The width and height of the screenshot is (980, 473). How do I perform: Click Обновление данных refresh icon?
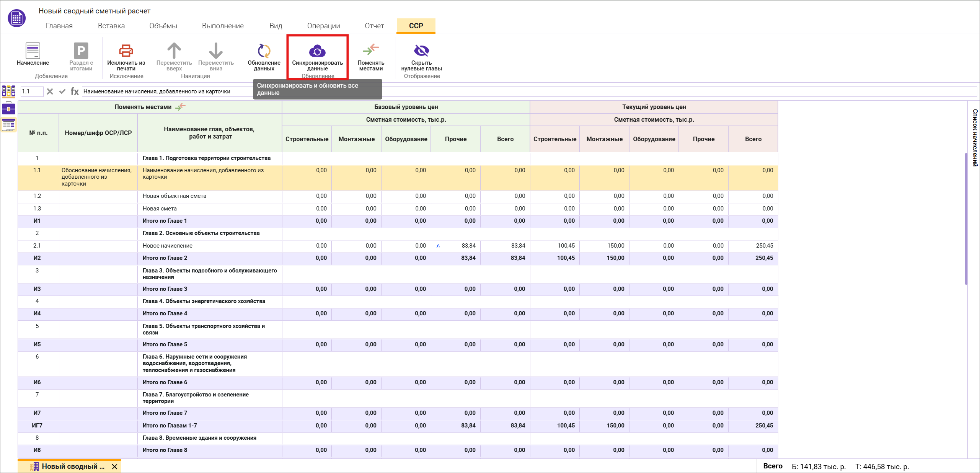tap(264, 51)
